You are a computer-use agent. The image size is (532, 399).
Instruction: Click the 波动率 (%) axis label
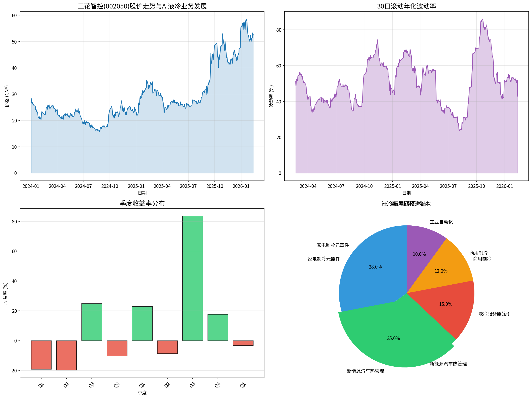click(x=271, y=96)
